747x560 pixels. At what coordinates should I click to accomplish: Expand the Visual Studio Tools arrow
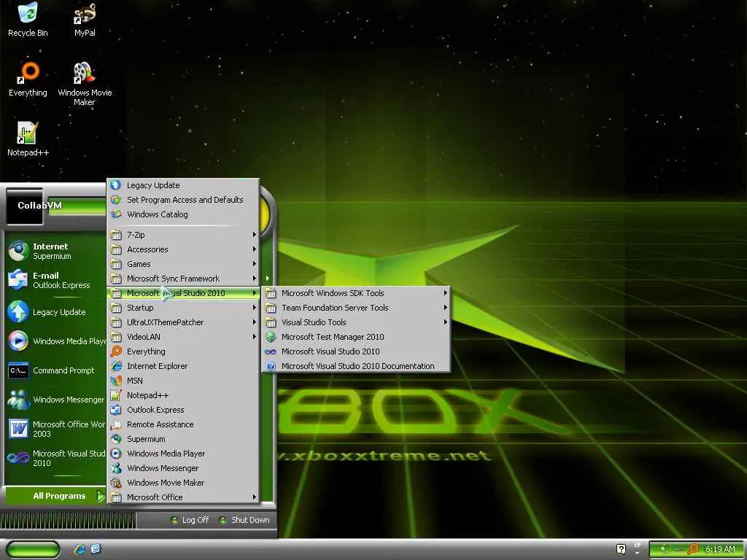click(x=446, y=322)
